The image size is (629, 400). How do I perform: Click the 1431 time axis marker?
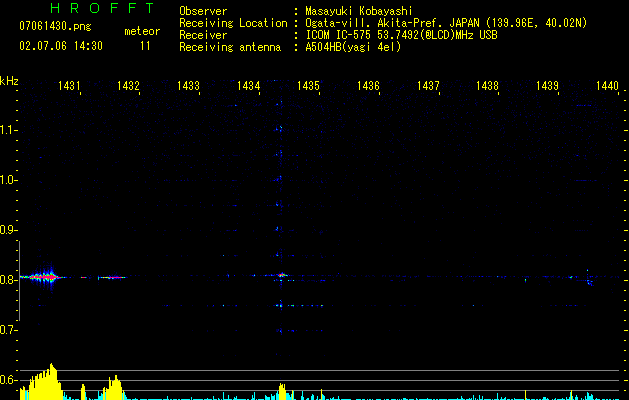69,86
